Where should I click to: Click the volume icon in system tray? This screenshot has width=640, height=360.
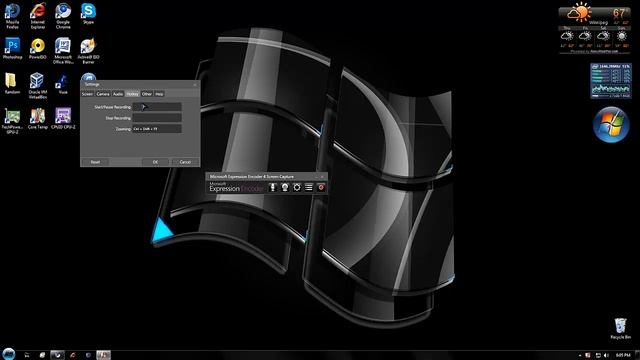pos(606,355)
